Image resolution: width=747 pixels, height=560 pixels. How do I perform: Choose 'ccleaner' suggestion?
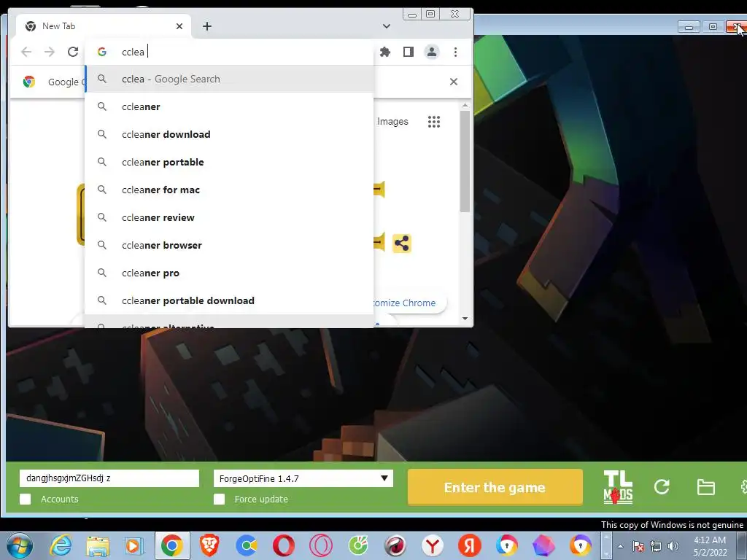coord(228,106)
